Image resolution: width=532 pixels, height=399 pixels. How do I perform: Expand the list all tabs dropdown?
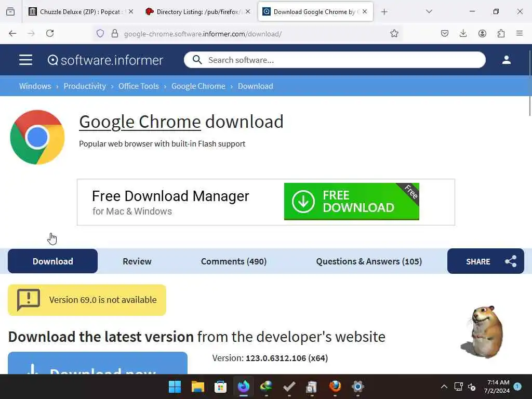click(x=429, y=11)
